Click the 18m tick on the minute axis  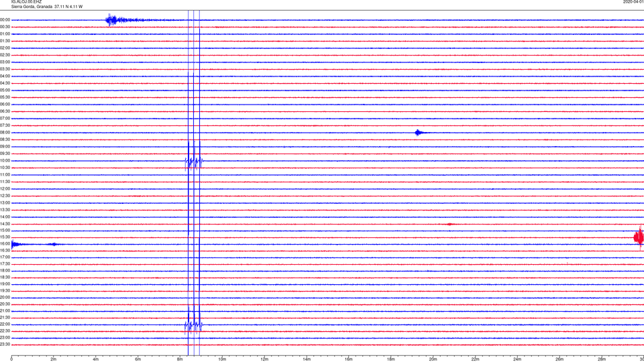[391, 359]
